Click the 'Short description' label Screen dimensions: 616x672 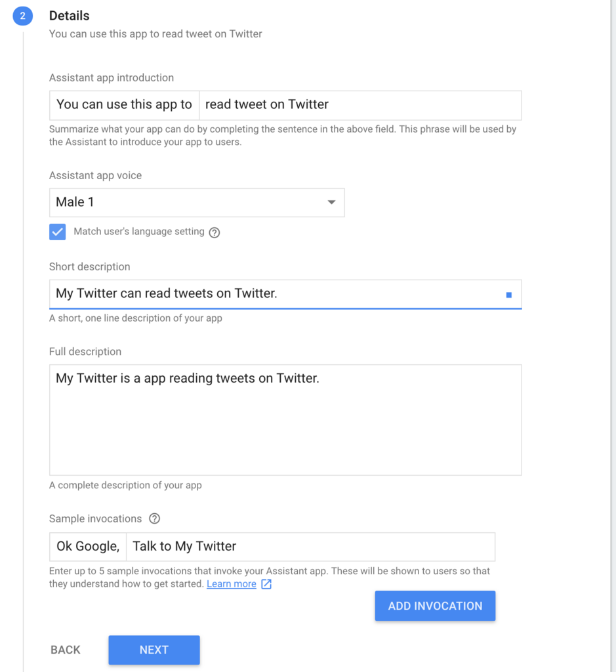point(89,266)
